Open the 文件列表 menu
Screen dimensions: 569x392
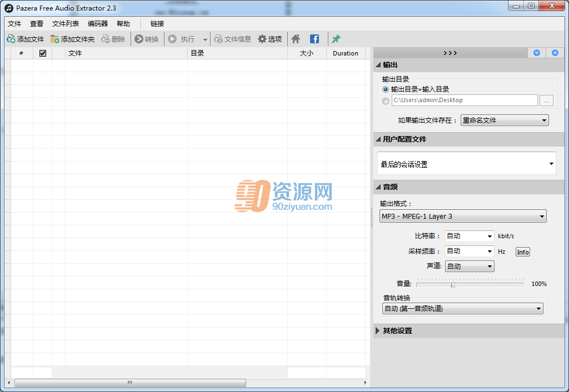(66, 23)
